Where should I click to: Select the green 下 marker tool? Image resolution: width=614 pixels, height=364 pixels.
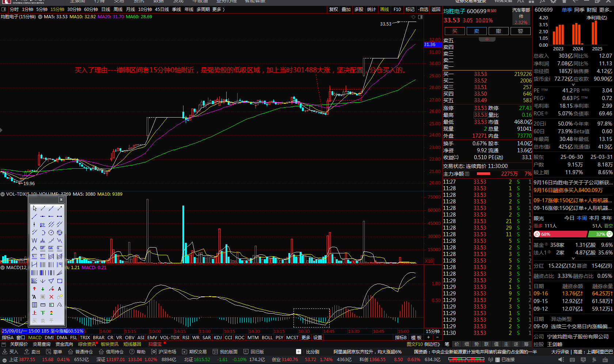point(43,313)
